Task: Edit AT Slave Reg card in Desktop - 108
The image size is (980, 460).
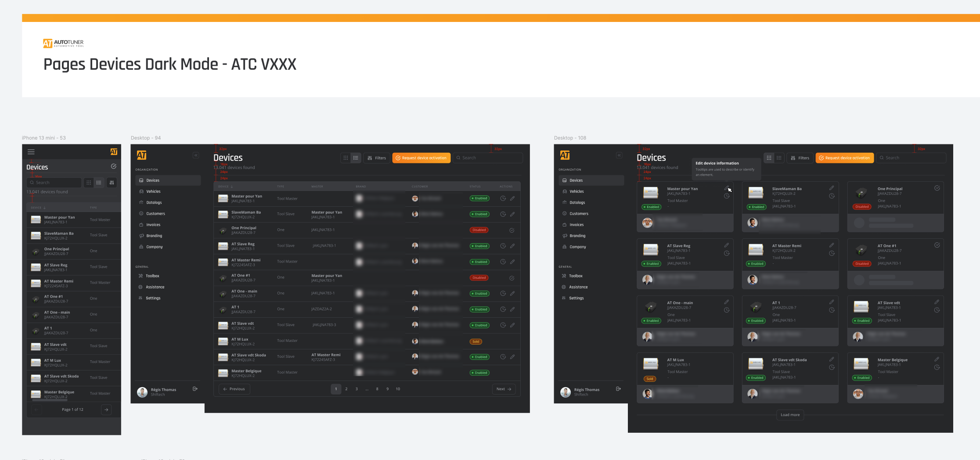Action: tap(727, 245)
